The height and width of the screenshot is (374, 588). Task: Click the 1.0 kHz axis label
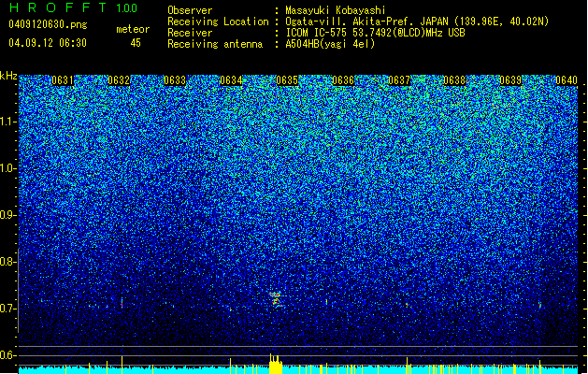click(x=8, y=168)
